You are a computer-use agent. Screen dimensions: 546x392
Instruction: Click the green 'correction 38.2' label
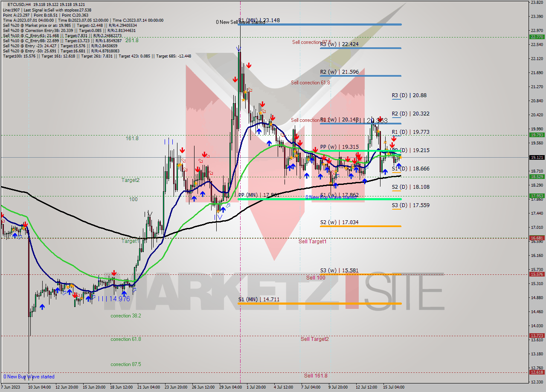tap(126, 316)
